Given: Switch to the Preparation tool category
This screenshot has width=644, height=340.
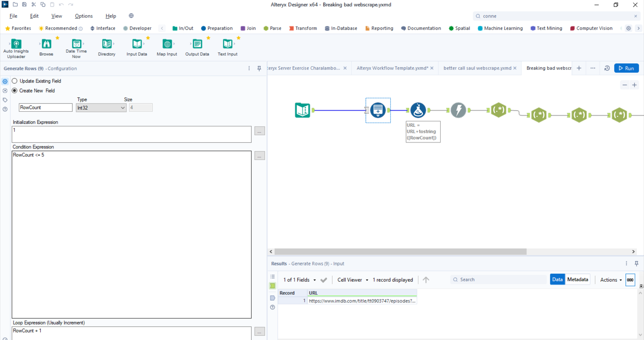Looking at the screenshot, I should click(x=217, y=28).
